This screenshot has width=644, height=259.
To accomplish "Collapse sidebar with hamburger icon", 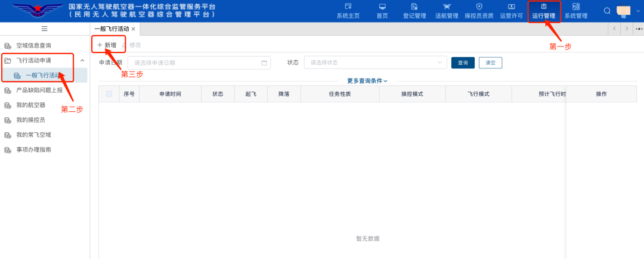I will (x=45, y=29).
